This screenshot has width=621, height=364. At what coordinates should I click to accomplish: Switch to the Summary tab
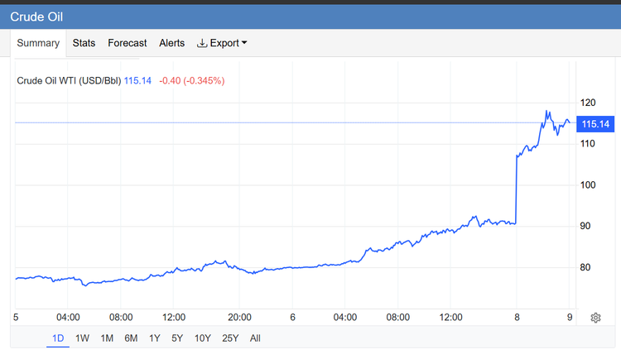(x=38, y=43)
